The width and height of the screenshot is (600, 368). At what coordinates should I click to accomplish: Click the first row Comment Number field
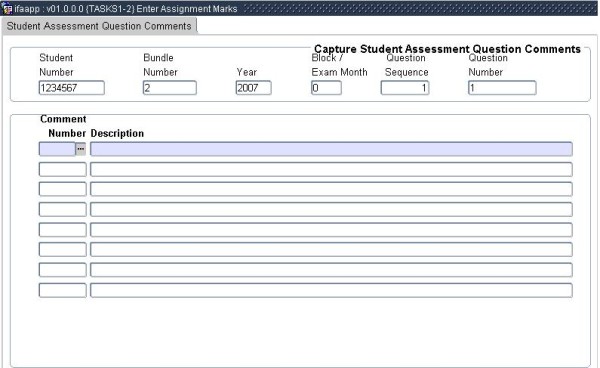[57, 149]
